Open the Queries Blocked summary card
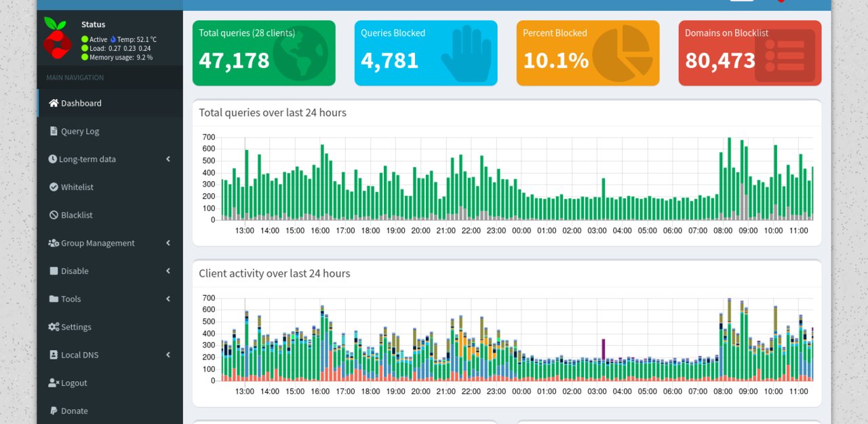 [x=426, y=53]
